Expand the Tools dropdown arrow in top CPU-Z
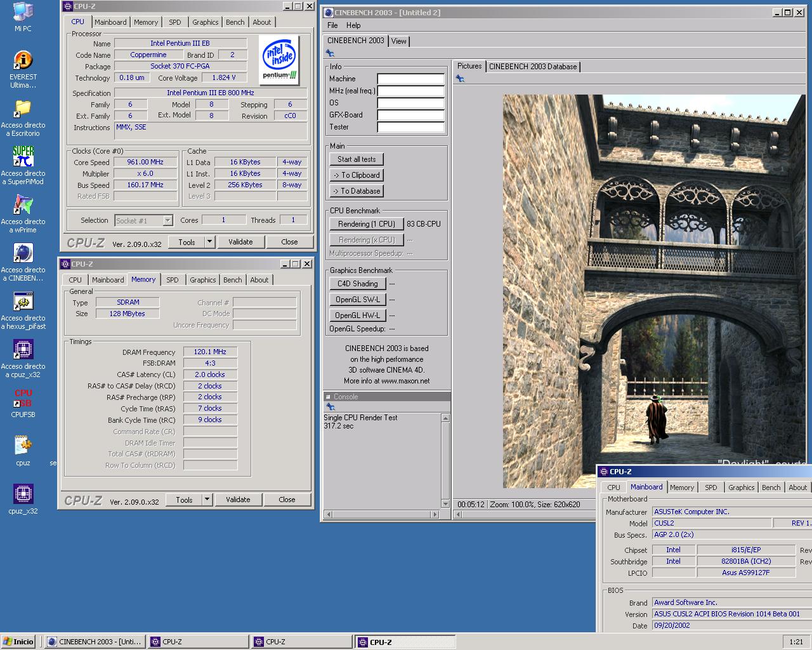The height and width of the screenshot is (650, 812). (209, 242)
